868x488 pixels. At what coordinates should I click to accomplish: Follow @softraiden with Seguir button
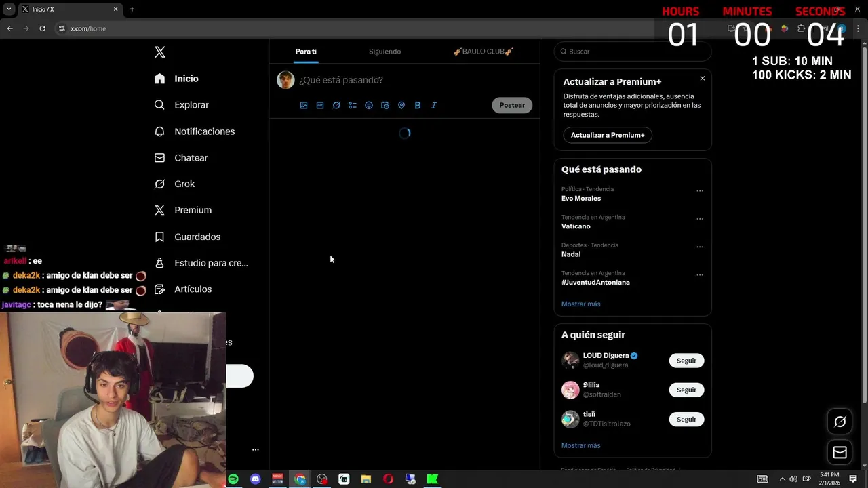coord(686,390)
